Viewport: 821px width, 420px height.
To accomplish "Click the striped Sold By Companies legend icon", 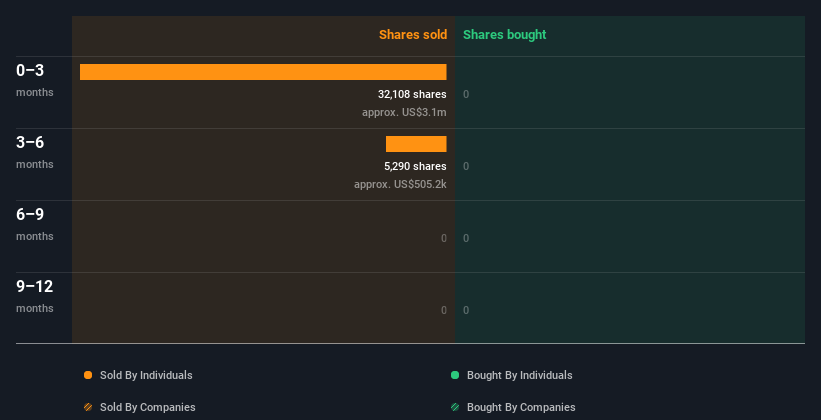I will 88,407.
